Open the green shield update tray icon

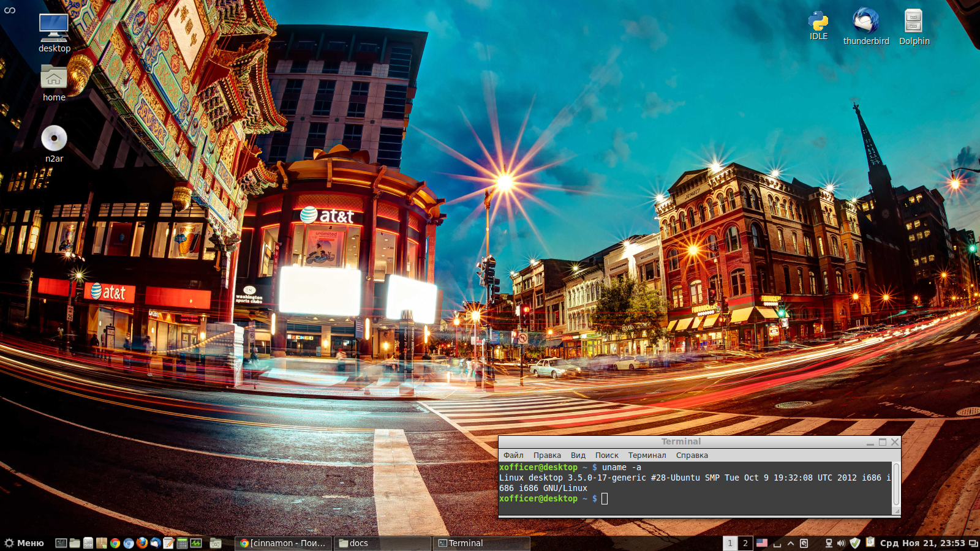855,543
